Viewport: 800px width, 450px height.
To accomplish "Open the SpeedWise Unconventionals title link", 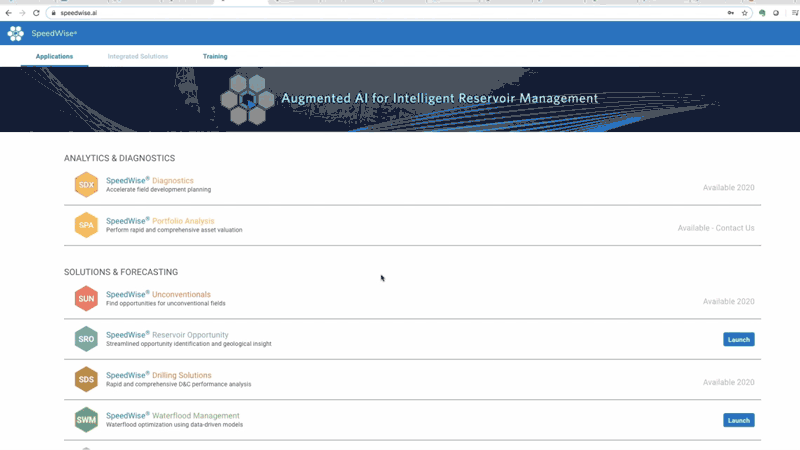I will tap(158, 294).
